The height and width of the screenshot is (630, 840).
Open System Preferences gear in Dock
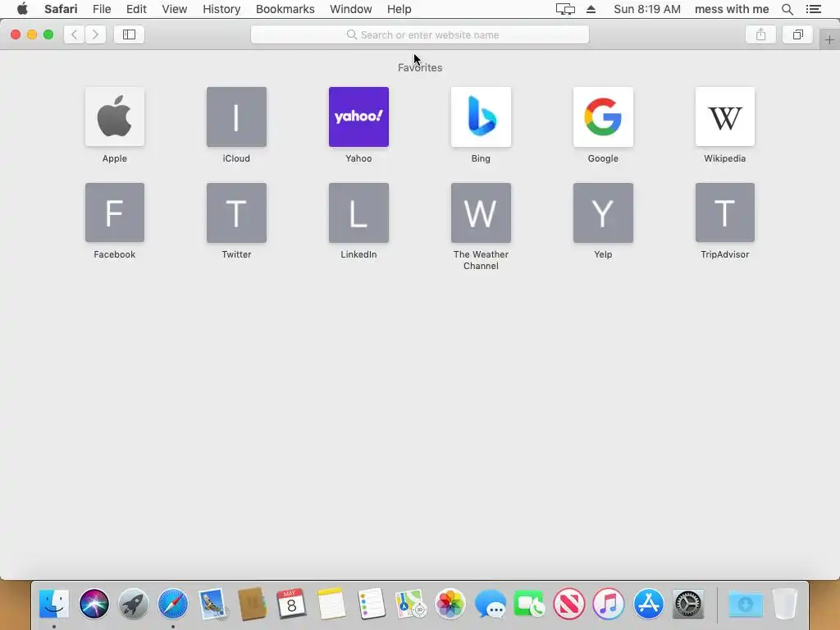click(x=688, y=604)
